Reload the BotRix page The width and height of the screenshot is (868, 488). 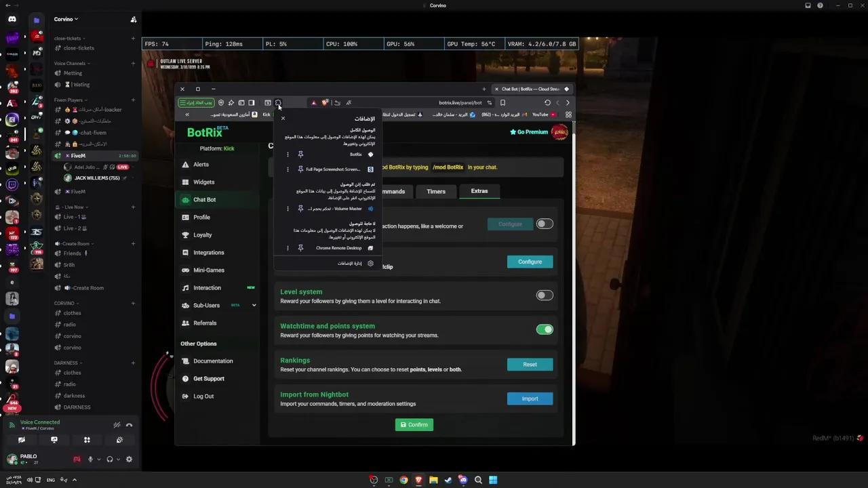[547, 102]
